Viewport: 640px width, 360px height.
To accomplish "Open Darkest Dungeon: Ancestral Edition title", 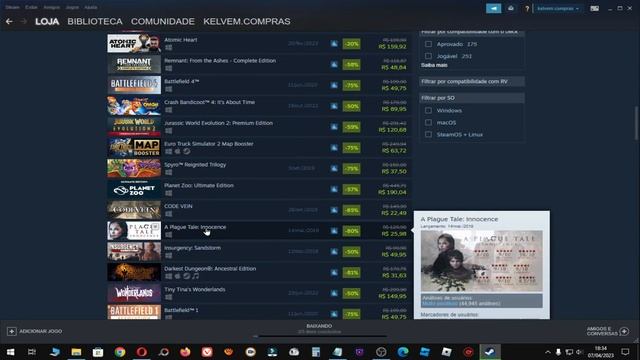I will tap(210, 269).
